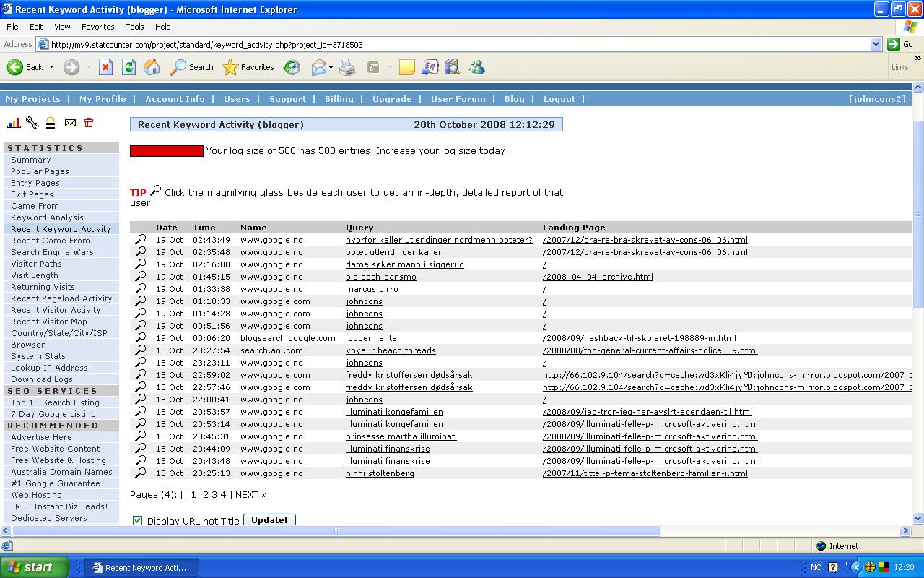Click the vertical scrollbar down arrow
Image resolution: width=924 pixels, height=578 pixels.
tap(918, 518)
